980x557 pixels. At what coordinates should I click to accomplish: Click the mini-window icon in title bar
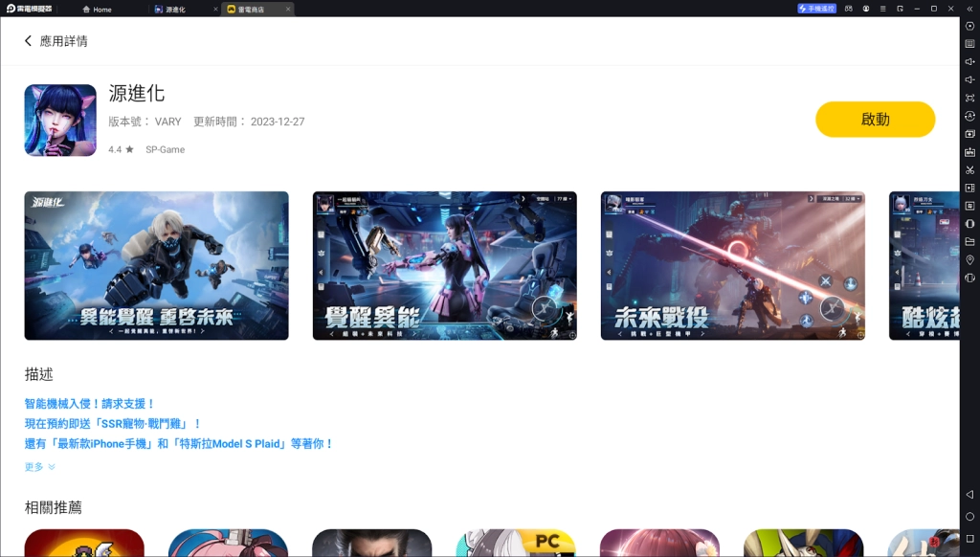[900, 9]
